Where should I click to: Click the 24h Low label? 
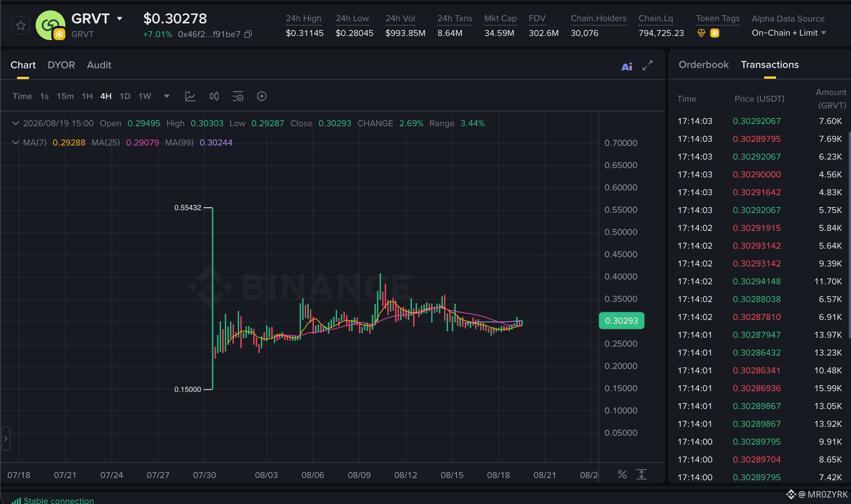pos(352,19)
